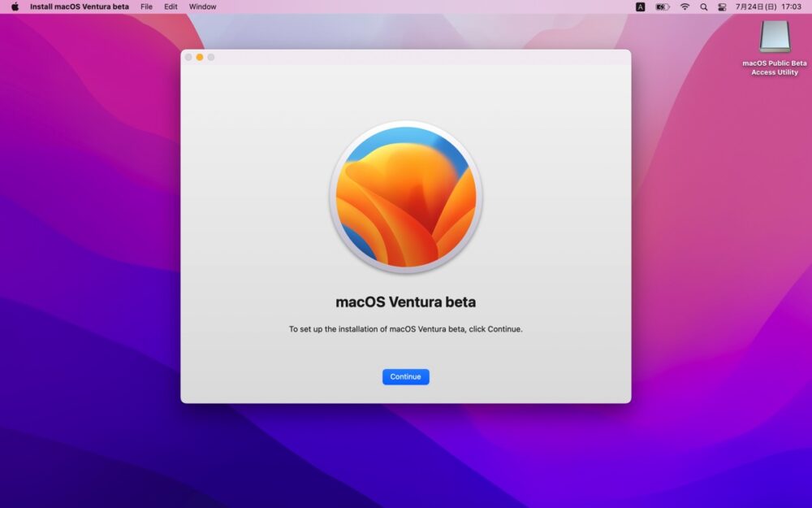812x508 pixels.
Task: Click the macOS Public Beta Access Utility label
Action: [x=774, y=67]
